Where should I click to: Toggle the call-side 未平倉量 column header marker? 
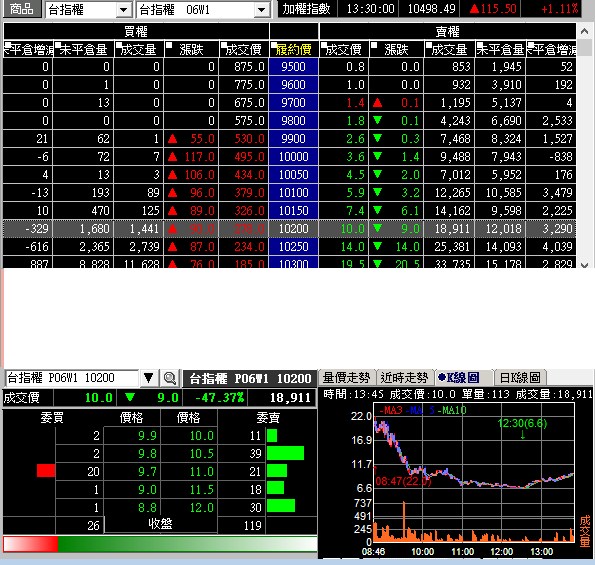(58, 45)
